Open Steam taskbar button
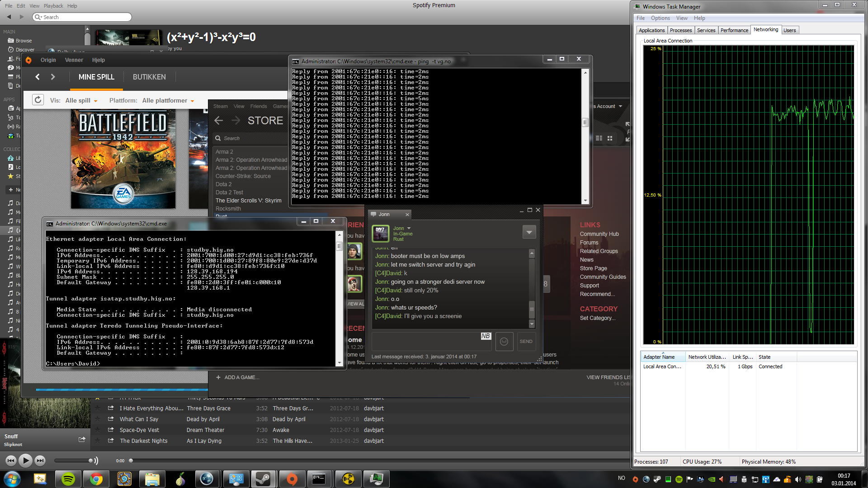 pos(263,479)
